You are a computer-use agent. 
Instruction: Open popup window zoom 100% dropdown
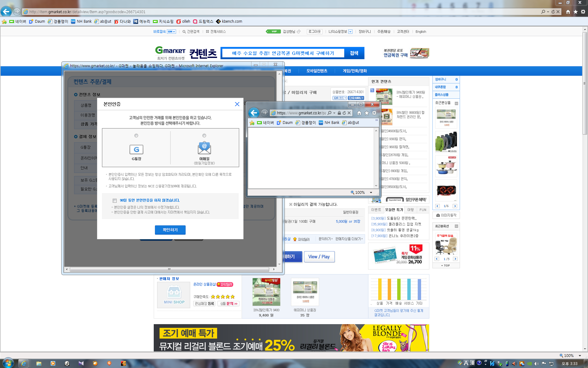coord(371,193)
